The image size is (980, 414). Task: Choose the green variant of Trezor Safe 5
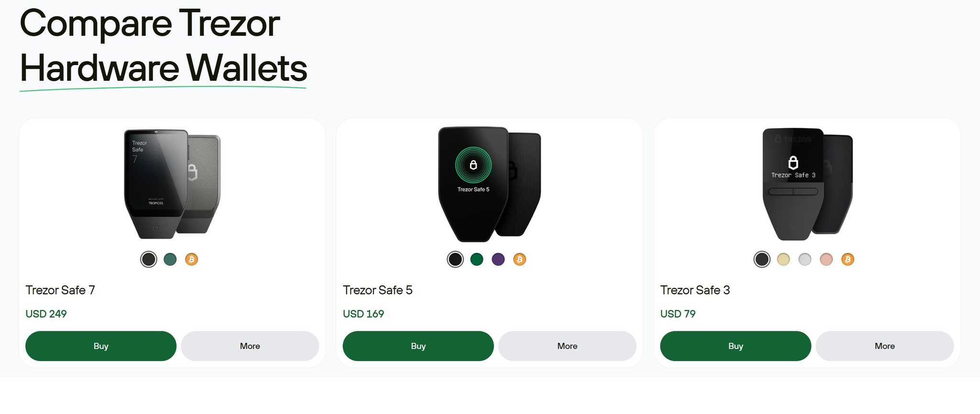[x=477, y=259]
